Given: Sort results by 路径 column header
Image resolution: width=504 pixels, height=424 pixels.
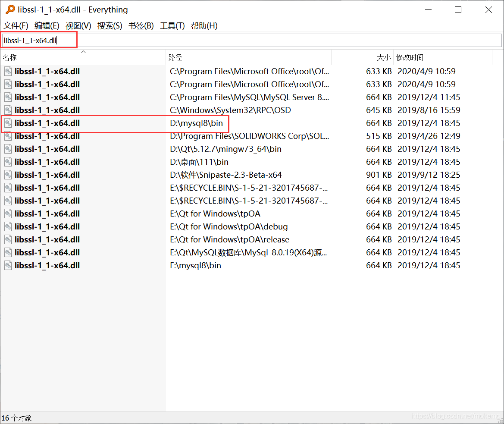Looking at the screenshot, I should click(248, 57).
